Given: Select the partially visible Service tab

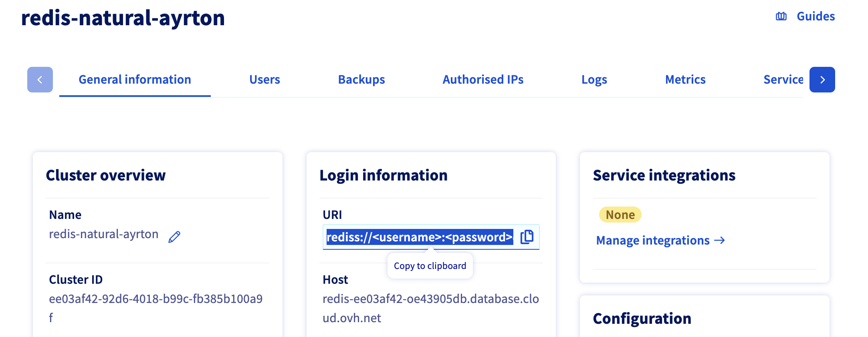Looking at the screenshot, I should tap(783, 80).
